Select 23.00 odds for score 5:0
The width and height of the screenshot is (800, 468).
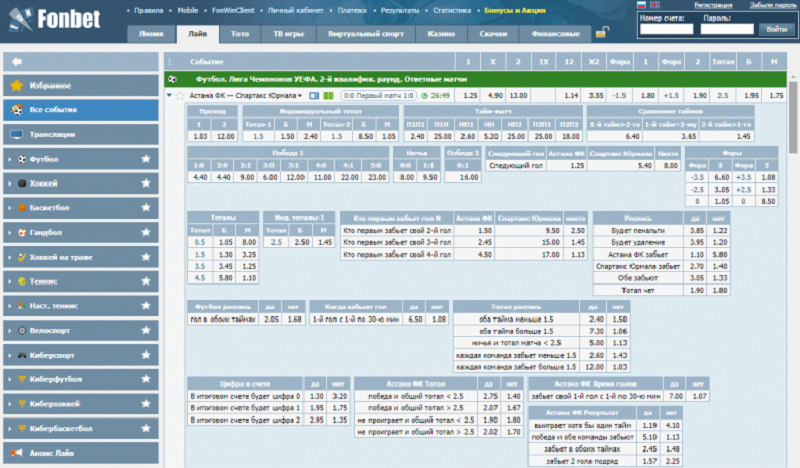pos(377,177)
